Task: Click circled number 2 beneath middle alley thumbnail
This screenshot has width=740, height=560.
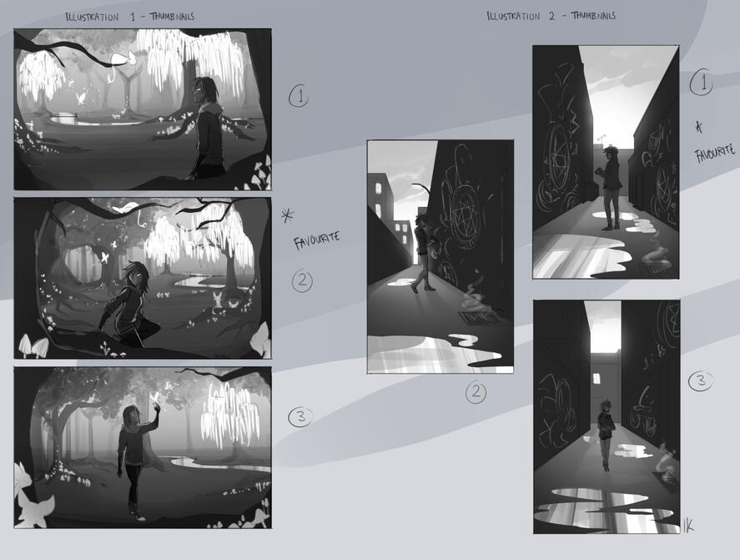Action: [x=476, y=392]
